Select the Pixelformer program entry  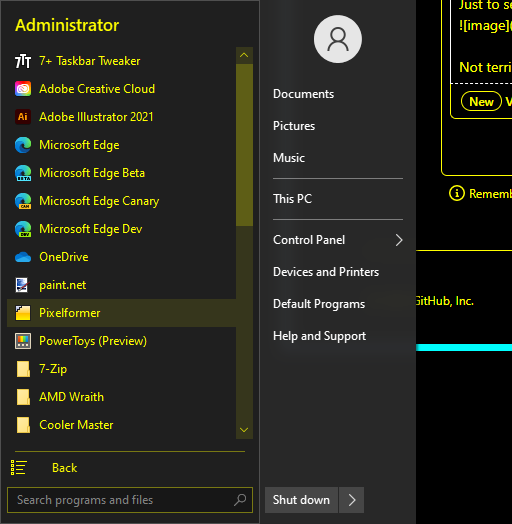click(122, 313)
